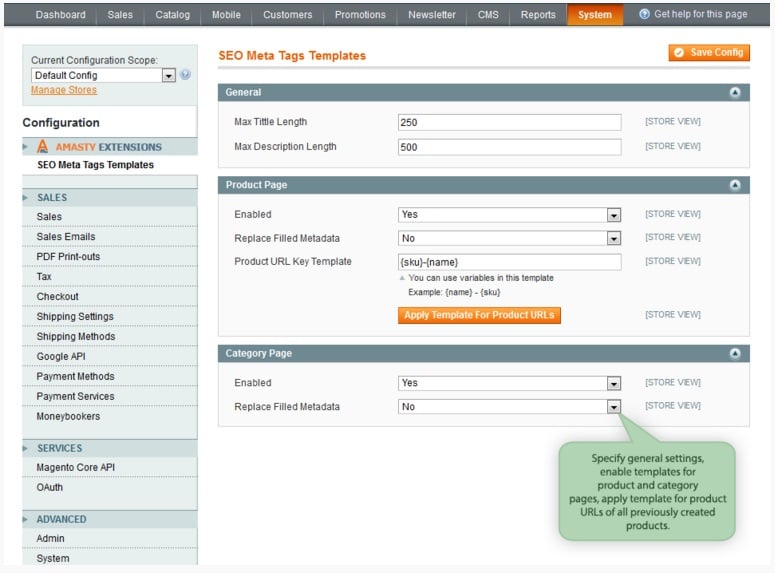Focus the Max Description Length field

[509, 147]
